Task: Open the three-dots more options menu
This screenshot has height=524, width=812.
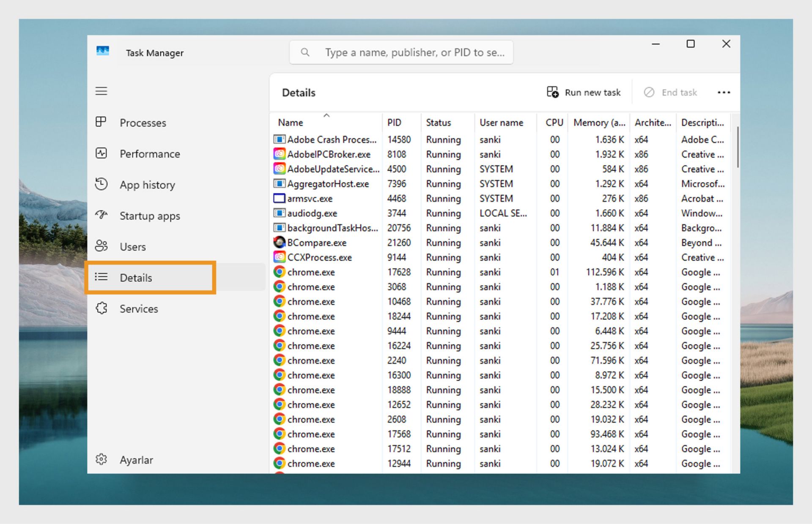Action: (724, 93)
